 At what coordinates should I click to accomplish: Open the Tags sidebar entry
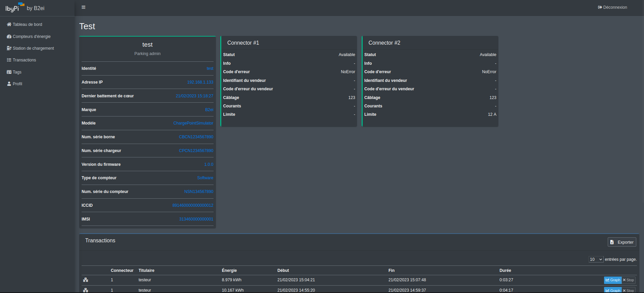pyautogui.click(x=14, y=72)
